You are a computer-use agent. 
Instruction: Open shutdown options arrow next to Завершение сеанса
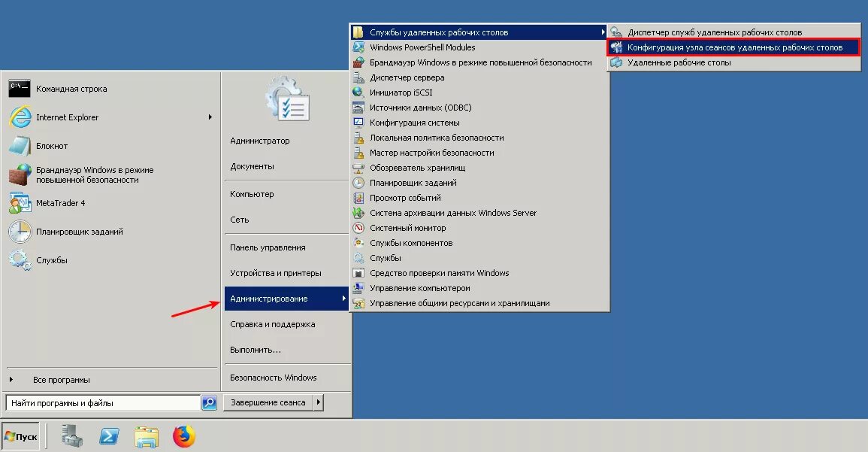pos(319,402)
